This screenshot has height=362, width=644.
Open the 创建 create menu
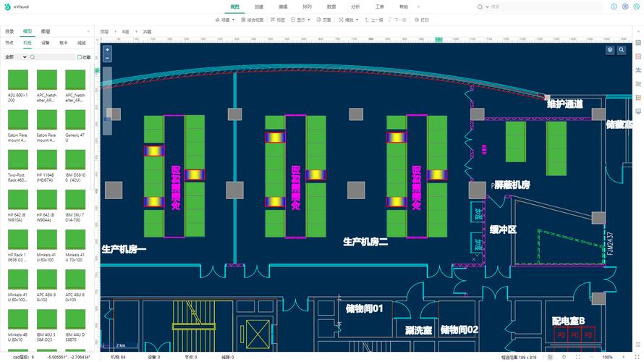259,7
